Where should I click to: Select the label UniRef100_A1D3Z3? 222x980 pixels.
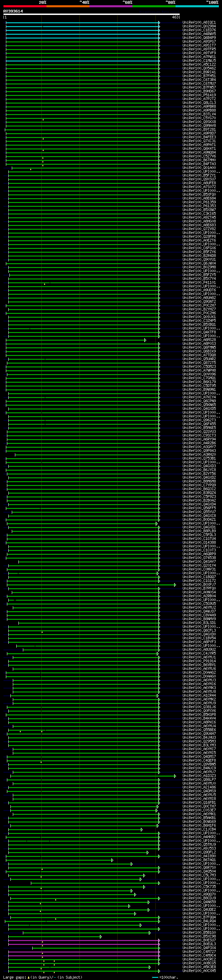click(x=199, y=776)
